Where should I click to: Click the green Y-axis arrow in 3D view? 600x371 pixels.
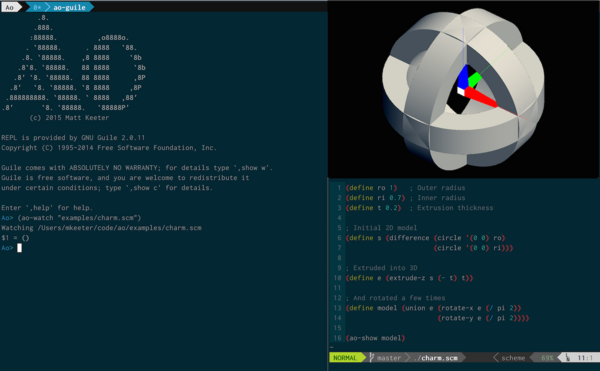475,80
